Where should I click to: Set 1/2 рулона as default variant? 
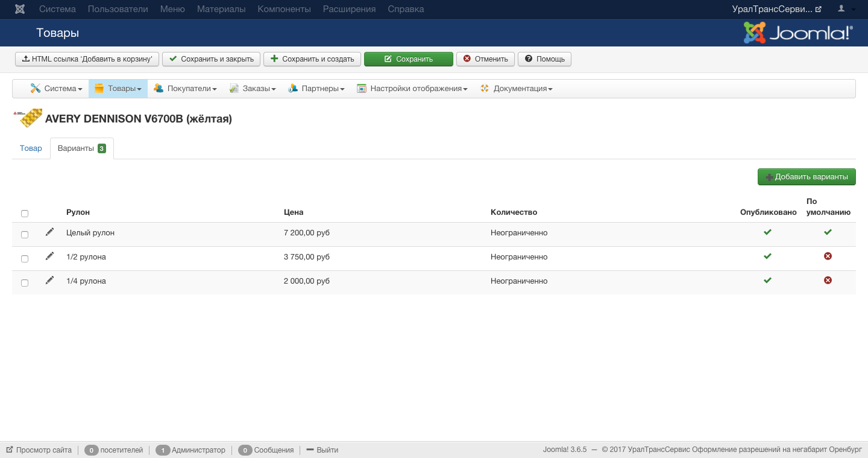coord(828,256)
